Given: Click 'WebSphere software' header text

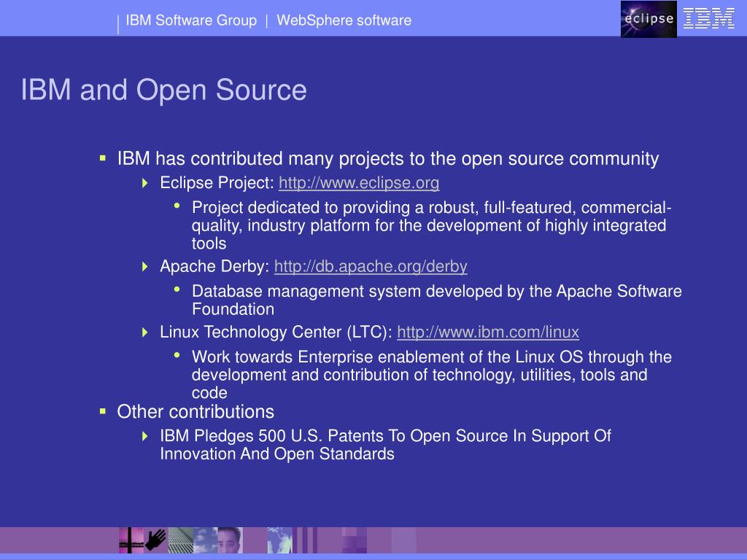Looking at the screenshot, I should [344, 20].
